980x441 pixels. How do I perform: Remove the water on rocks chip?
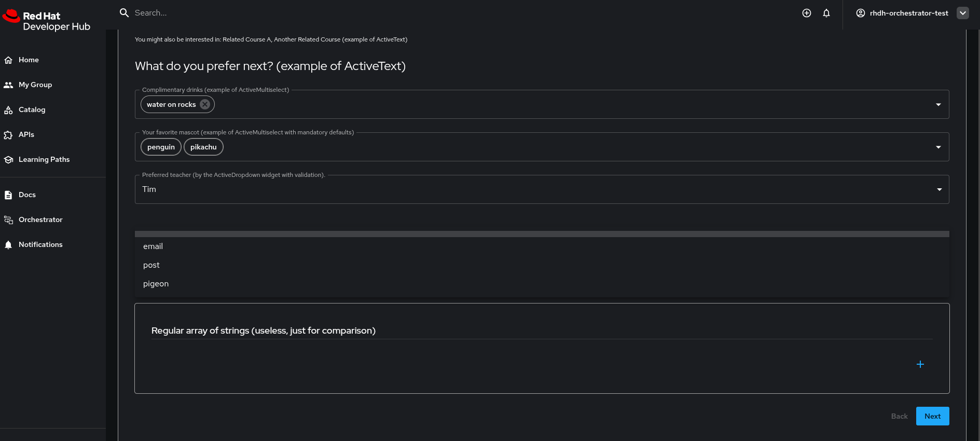click(x=205, y=104)
